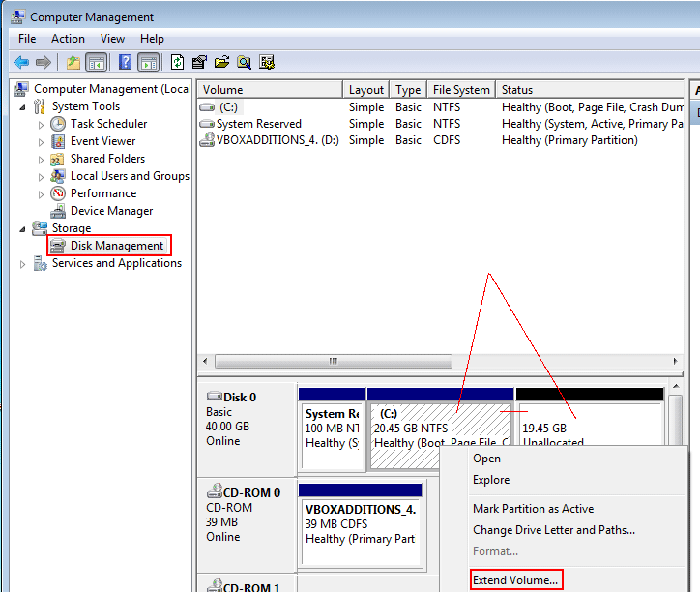The height and width of the screenshot is (592, 700).
Task: Choose Open in the context menu
Action: (x=486, y=459)
